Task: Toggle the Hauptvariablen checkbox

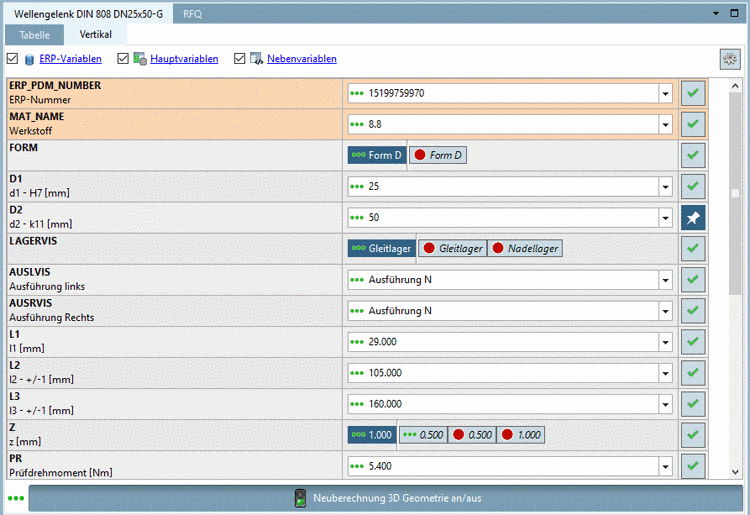Action: coord(123,59)
